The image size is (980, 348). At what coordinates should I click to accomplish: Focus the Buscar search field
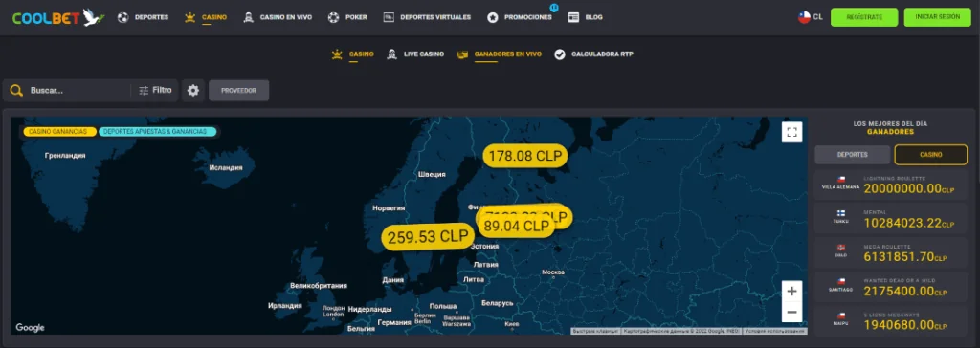tap(78, 91)
